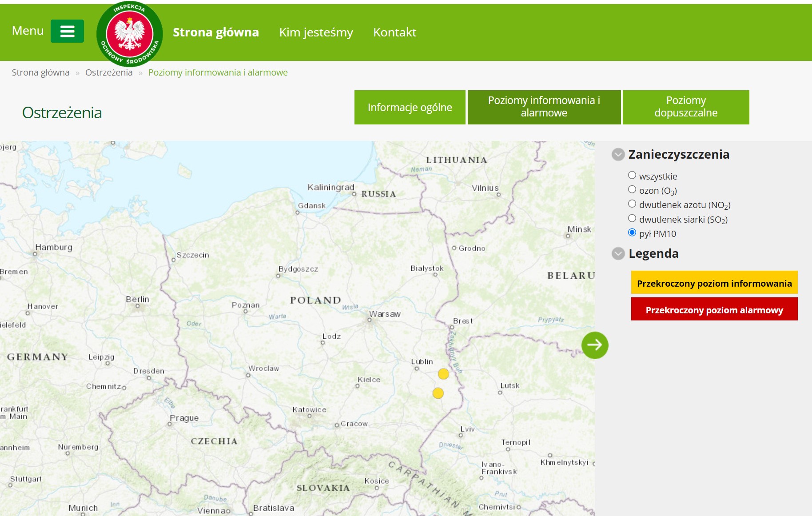Click the Inspekcja Ochrony Środowiska eagle logo

(129, 34)
